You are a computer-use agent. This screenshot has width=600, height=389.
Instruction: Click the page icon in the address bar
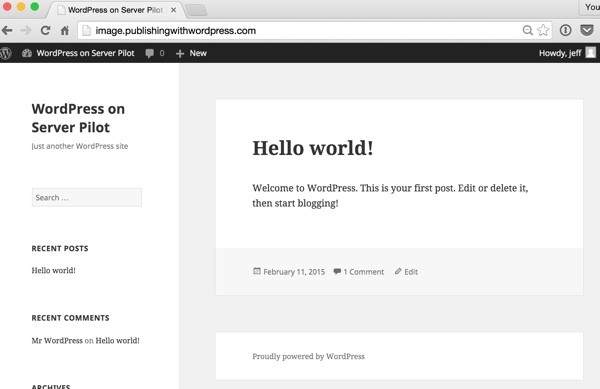point(86,31)
